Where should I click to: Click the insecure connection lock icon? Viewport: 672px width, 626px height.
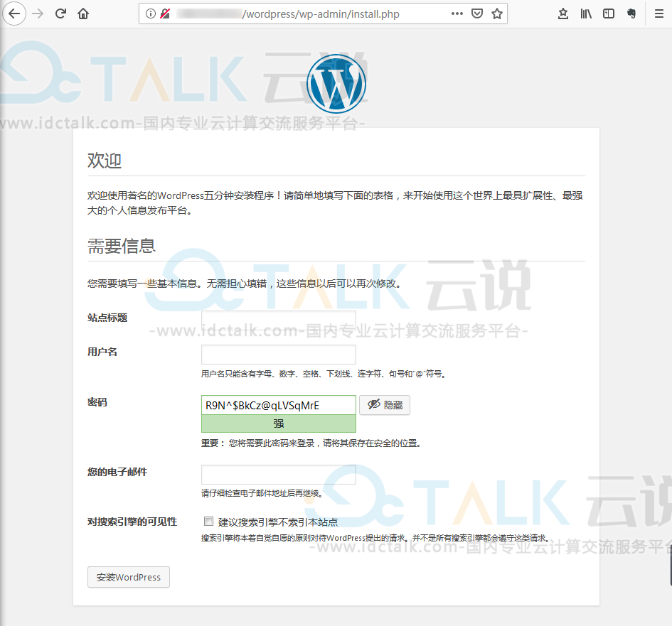tap(164, 14)
